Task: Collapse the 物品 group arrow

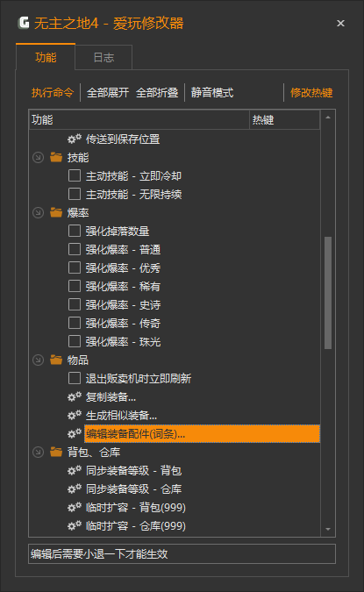Action: pos(38,360)
